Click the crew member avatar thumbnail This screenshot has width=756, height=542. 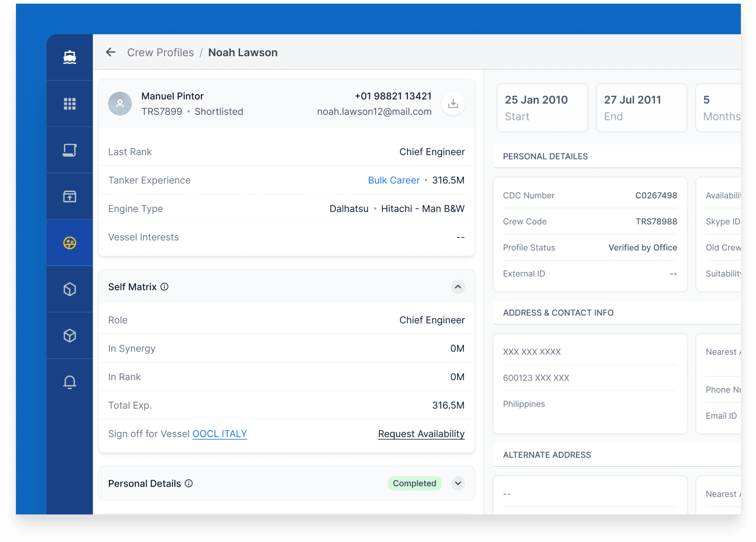click(x=120, y=104)
